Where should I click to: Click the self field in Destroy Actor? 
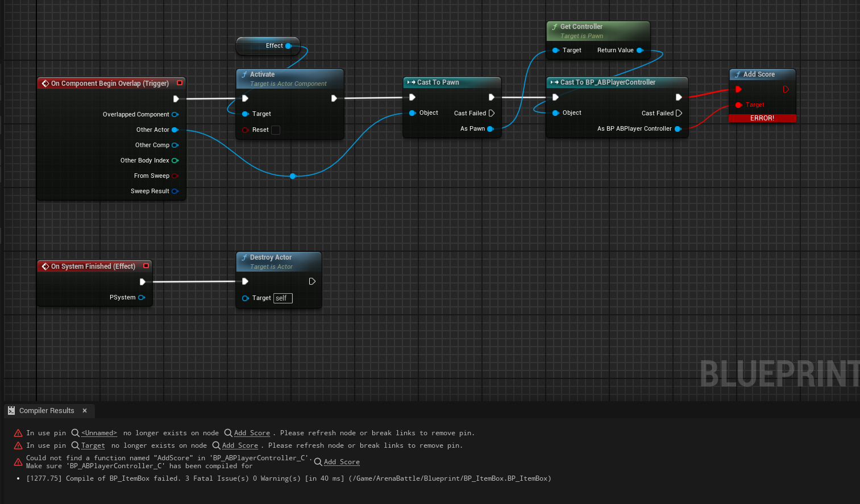[x=282, y=298]
